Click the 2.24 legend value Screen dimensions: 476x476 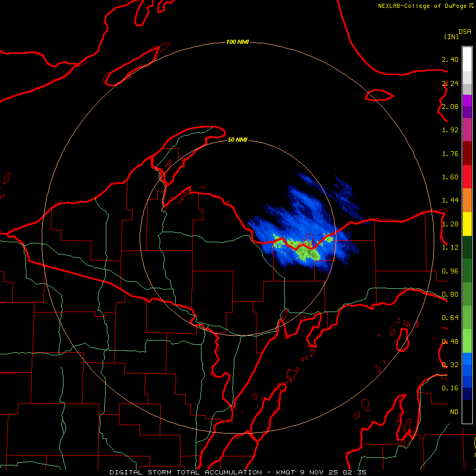[x=450, y=83]
